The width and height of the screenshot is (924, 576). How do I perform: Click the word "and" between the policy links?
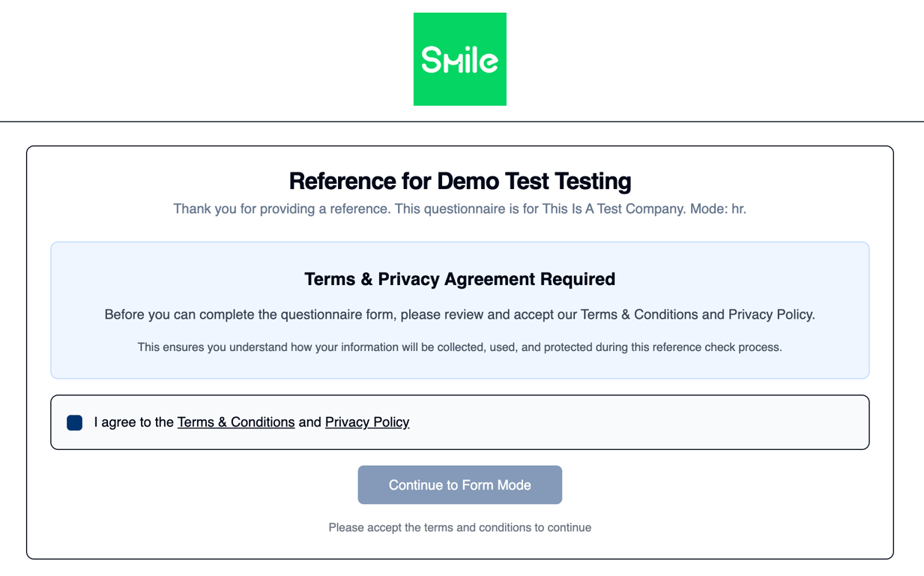coord(309,422)
